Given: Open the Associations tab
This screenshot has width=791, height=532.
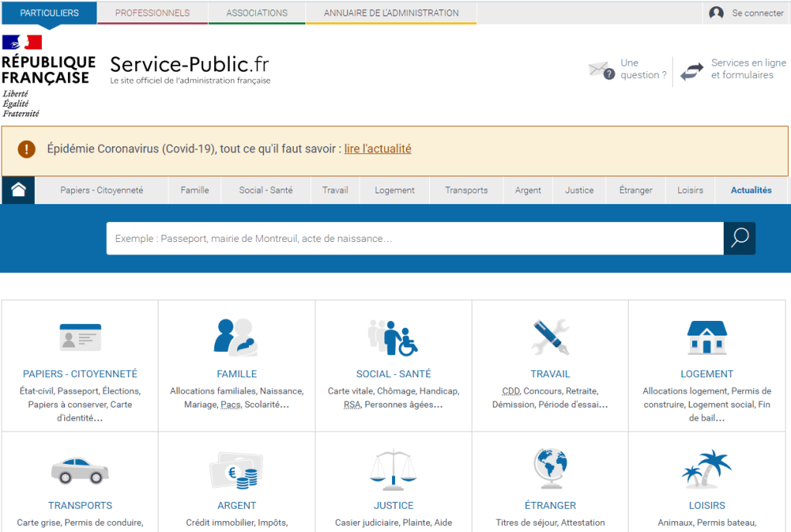Looking at the screenshot, I should click(x=257, y=13).
